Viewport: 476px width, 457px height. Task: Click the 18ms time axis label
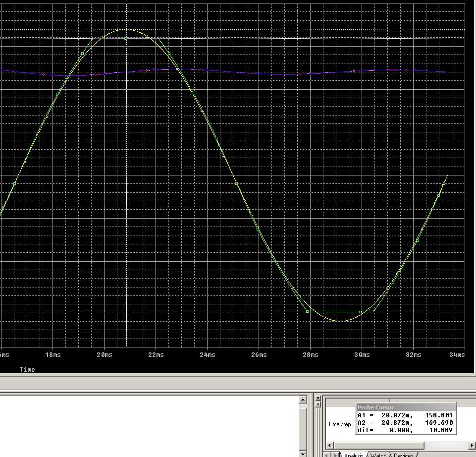[53, 354]
